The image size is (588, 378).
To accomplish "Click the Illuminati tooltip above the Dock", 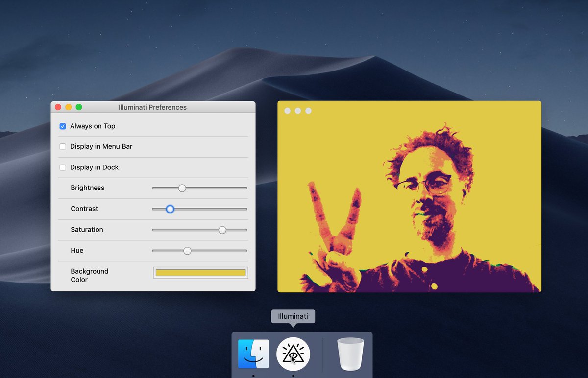I will pos(293,316).
